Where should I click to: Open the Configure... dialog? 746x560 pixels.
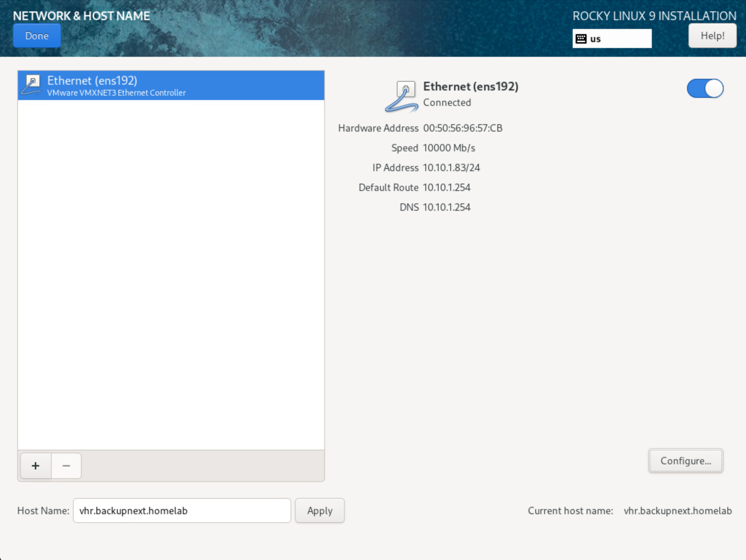tap(686, 461)
